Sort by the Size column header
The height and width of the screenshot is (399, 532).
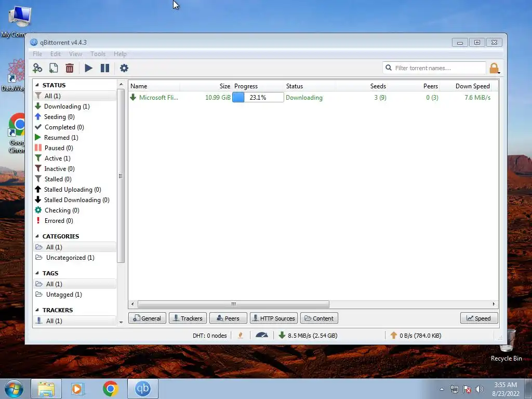[206, 86]
